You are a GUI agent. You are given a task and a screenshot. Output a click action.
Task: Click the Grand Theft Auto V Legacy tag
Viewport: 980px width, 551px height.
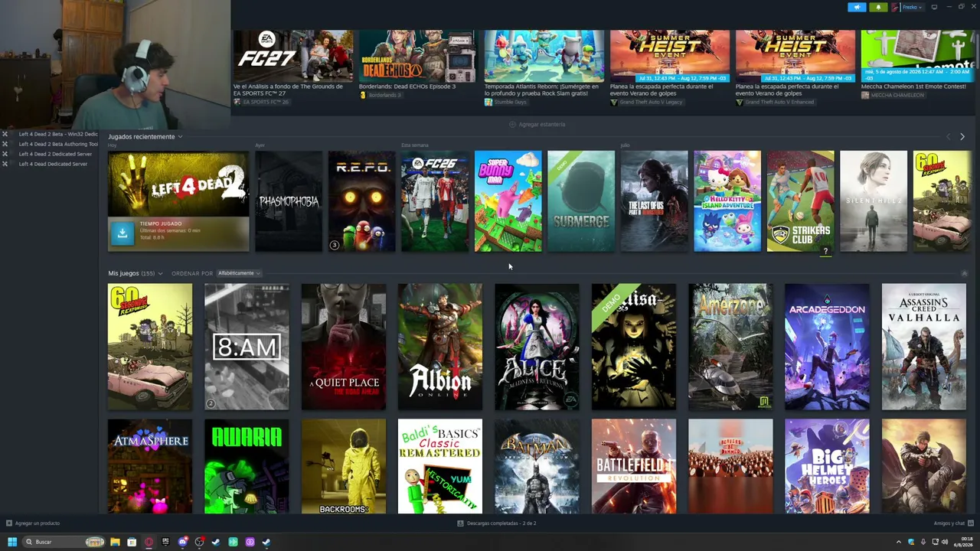click(646, 102)
